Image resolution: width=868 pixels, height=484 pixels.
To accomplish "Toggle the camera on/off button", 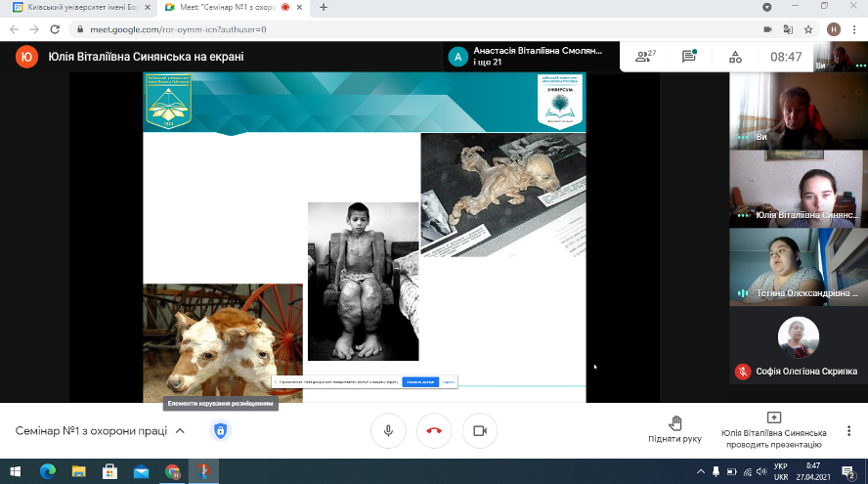I will 480,430.
